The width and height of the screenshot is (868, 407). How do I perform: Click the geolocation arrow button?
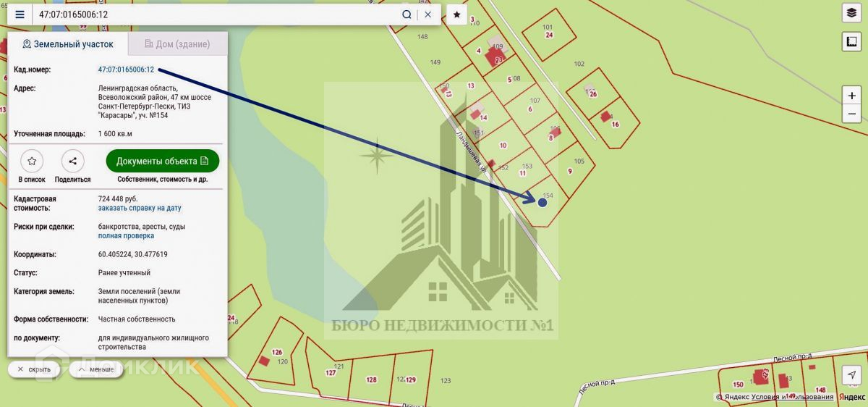pos(851,374)
